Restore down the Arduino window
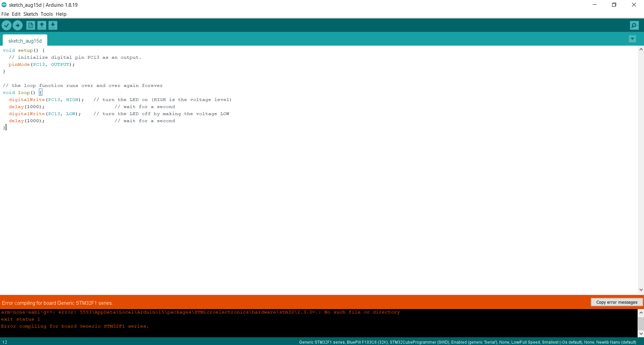The width and height of the screenshot is (644, 345). [614, 5]
